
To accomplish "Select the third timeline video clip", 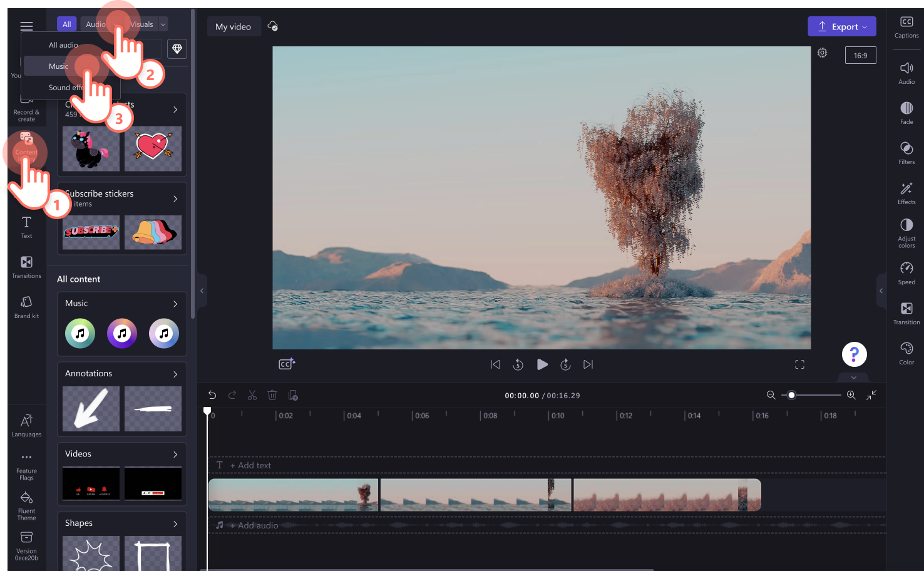I will pos(667,495).
